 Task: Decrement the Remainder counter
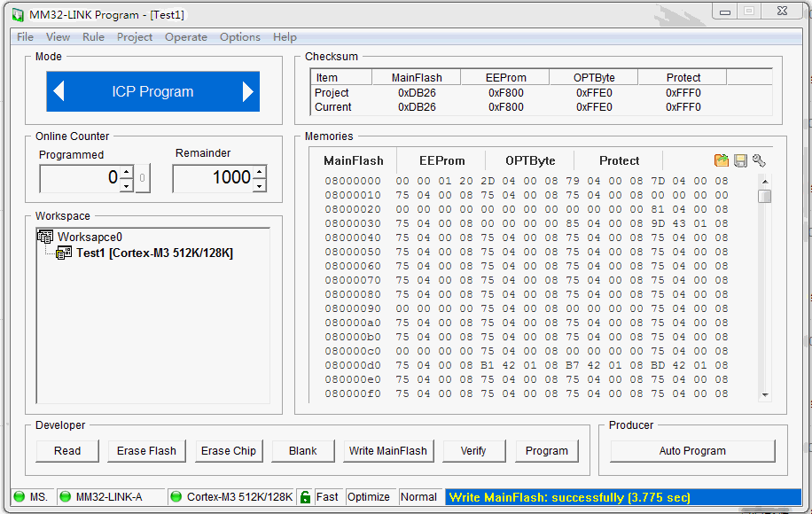pos(260,185)
